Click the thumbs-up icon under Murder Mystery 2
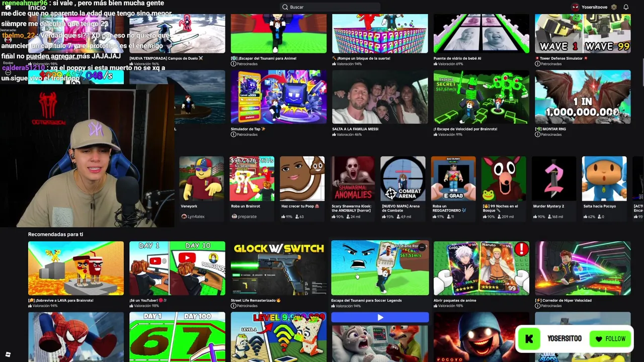This screenshot has height=362, width=644. [535, 217]
